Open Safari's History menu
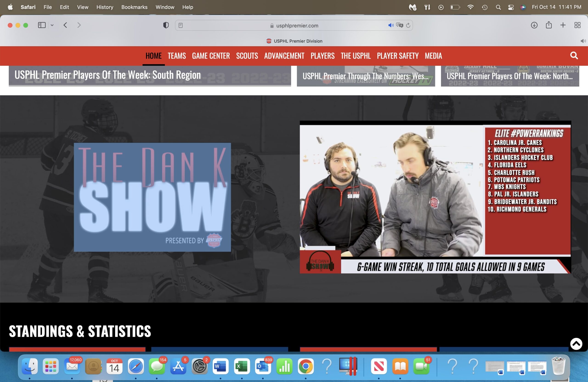 [x=105, y=7]
